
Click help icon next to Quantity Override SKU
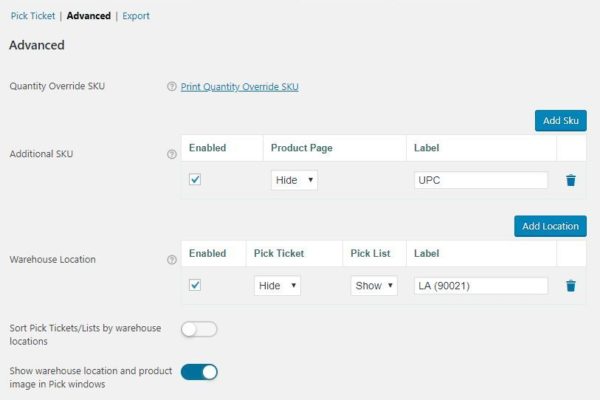pos(172,87)
